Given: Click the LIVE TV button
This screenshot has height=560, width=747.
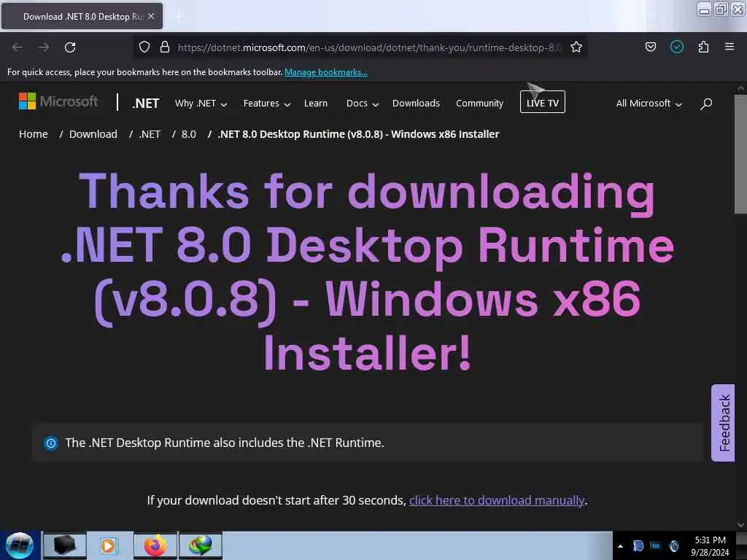Looking at the screenshot, I should [542, 102].
